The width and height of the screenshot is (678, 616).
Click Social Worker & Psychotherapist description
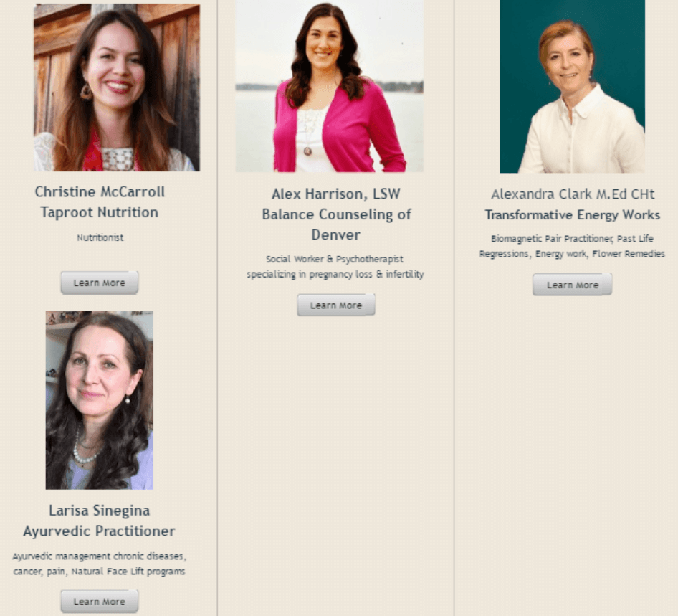pos(335,267)
